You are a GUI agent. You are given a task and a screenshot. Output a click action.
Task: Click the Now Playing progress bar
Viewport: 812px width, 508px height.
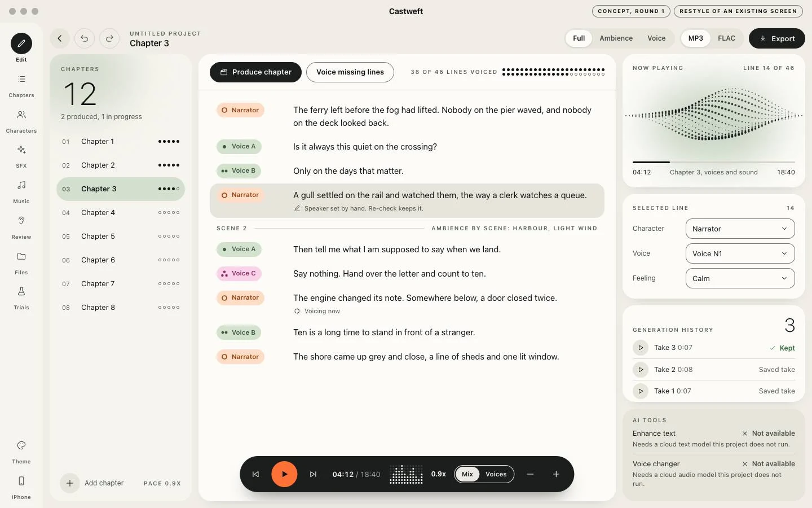713,162
